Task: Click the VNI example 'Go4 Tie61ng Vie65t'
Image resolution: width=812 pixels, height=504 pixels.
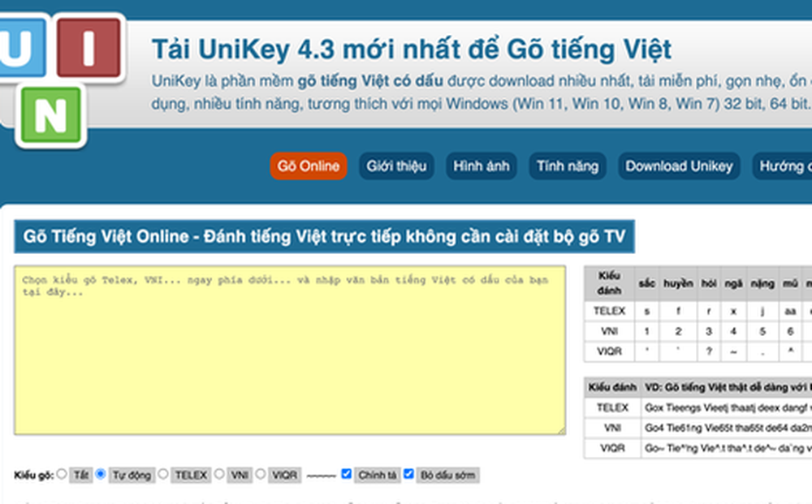Action: 727,428
